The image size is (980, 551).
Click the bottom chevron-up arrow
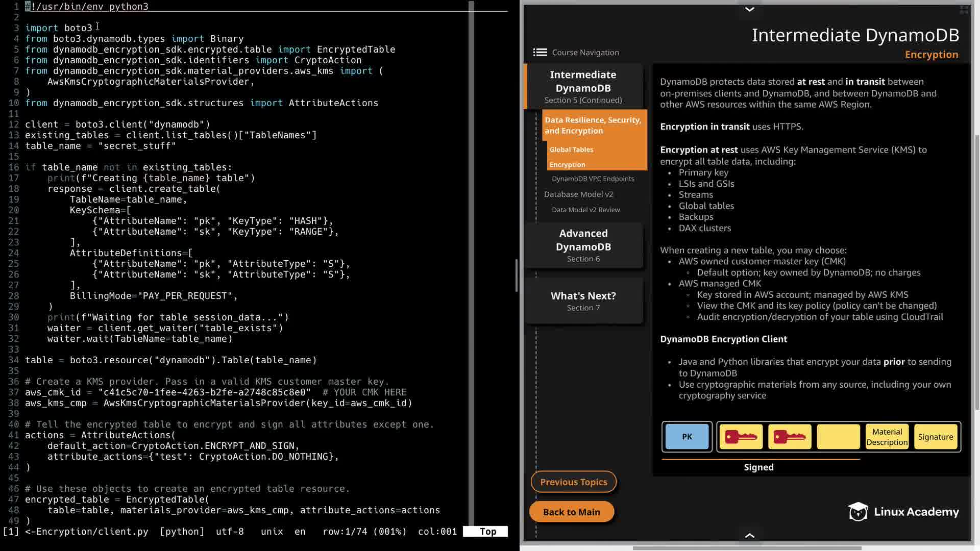coord(749,535)
